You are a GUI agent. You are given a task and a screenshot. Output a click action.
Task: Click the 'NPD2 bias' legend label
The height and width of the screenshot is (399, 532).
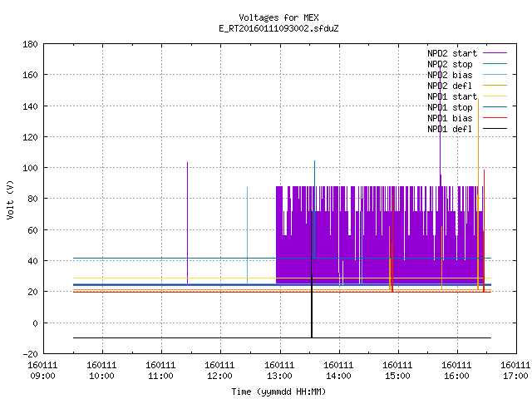450,75
